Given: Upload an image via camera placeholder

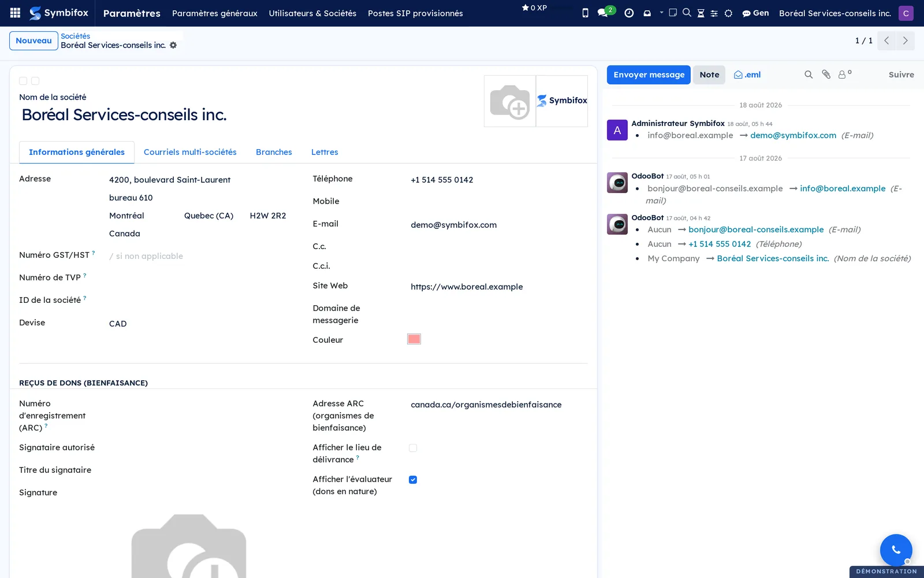Looking at the screenshot, I should (510, 101).
